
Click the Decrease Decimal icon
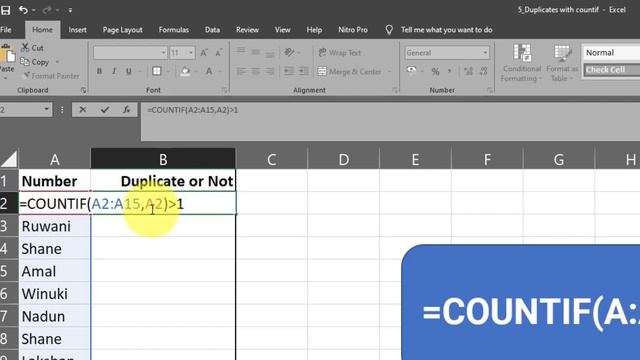484,71
